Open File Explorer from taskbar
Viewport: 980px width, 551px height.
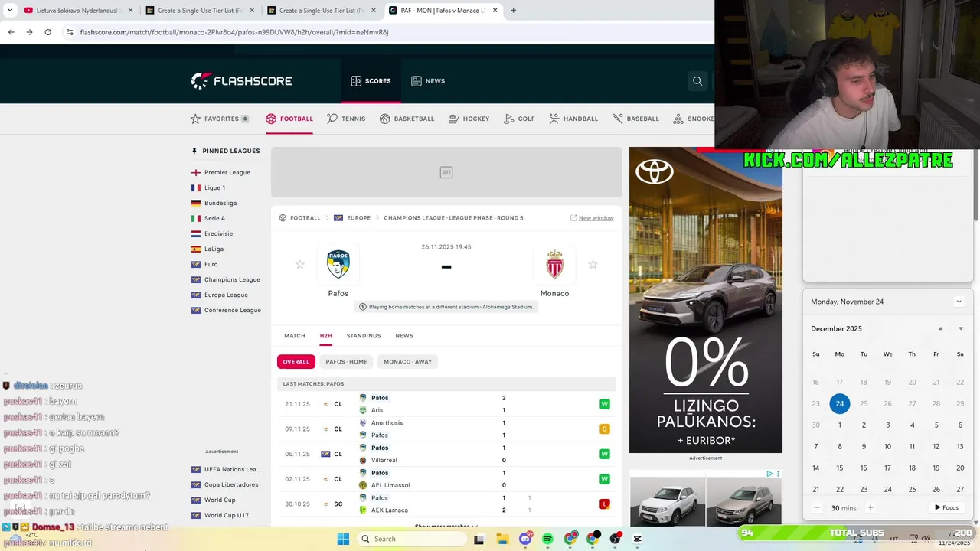click(503, 539)
